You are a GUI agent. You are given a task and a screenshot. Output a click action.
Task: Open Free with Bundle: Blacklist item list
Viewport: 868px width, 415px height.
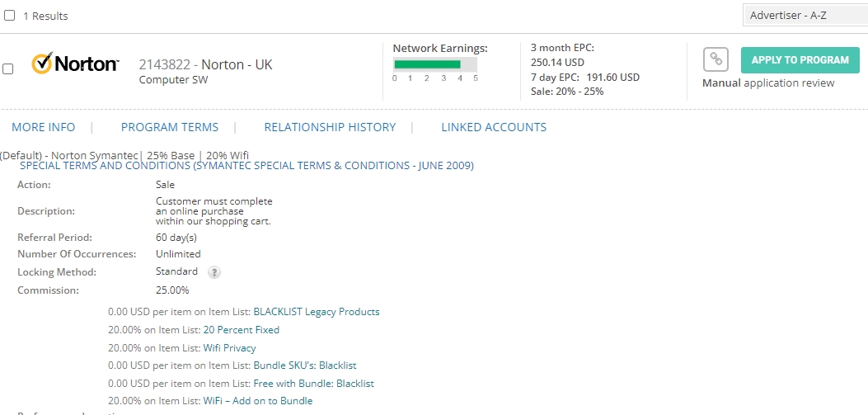pos(314,383)
